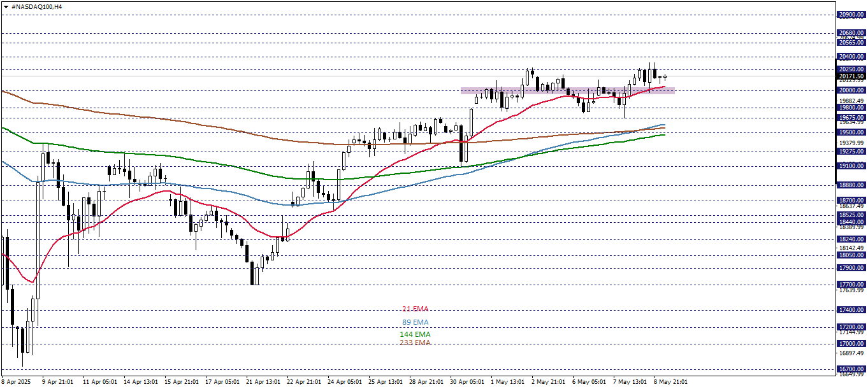
Task: Click the 7 May 13:01 time label
Action: coord(630,382)
